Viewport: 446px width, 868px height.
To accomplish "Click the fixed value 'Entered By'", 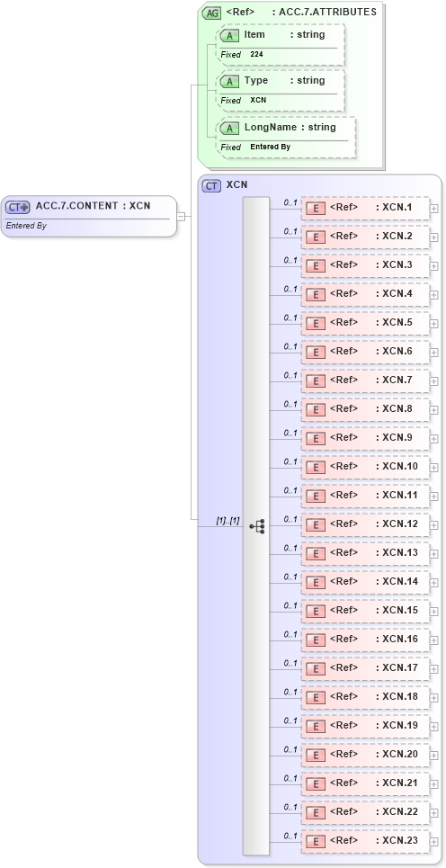I will pos(270,147).
